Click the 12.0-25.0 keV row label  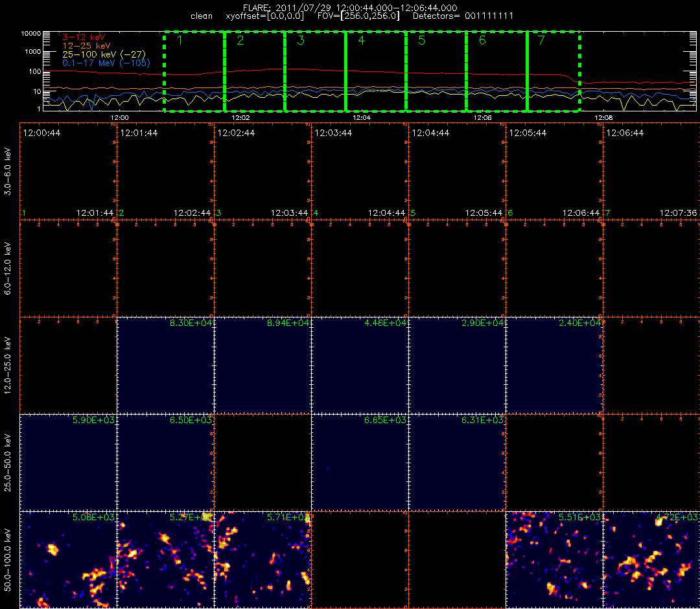(8, 365)
